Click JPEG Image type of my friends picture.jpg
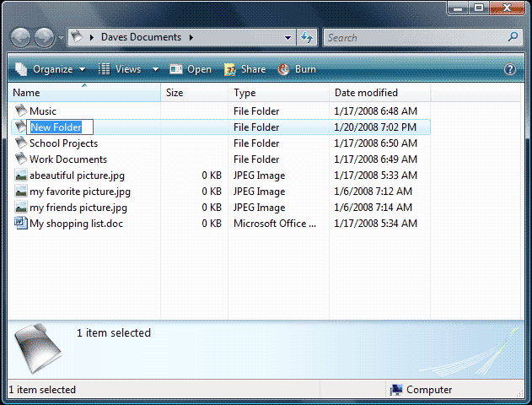 259,208
